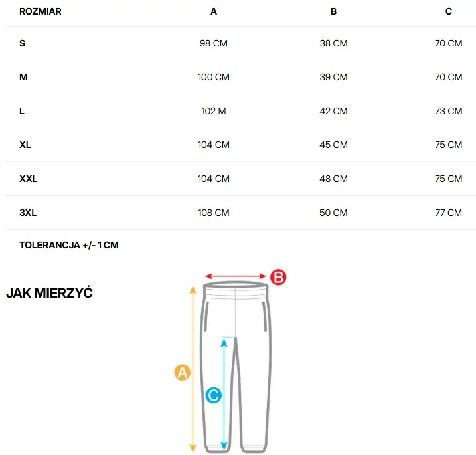Click the TOLERANCJA +/- 1 CM note
This screenshot has height=455, width=476.
[69, 245]
